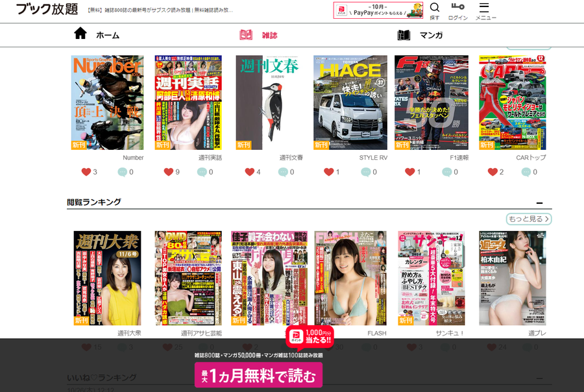Open the F1速報 magazine cover
Image resolution: width=584 pixels, height=392 pixels.
coord(432,103)
